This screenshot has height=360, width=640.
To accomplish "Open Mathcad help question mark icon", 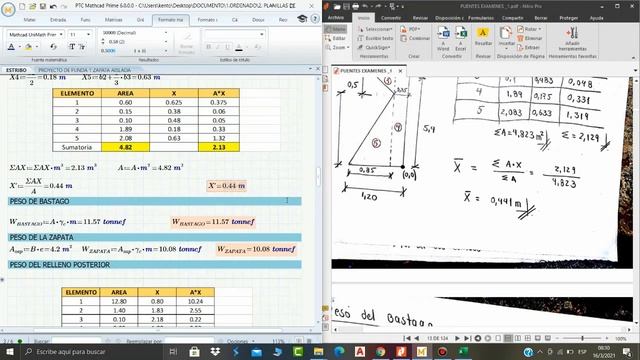I will point(315,19).
